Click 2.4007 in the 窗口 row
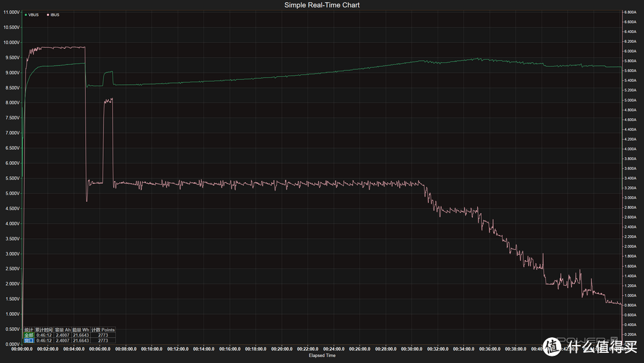The height and width of the screenshot is (363, 644). (x=63, y=340)
